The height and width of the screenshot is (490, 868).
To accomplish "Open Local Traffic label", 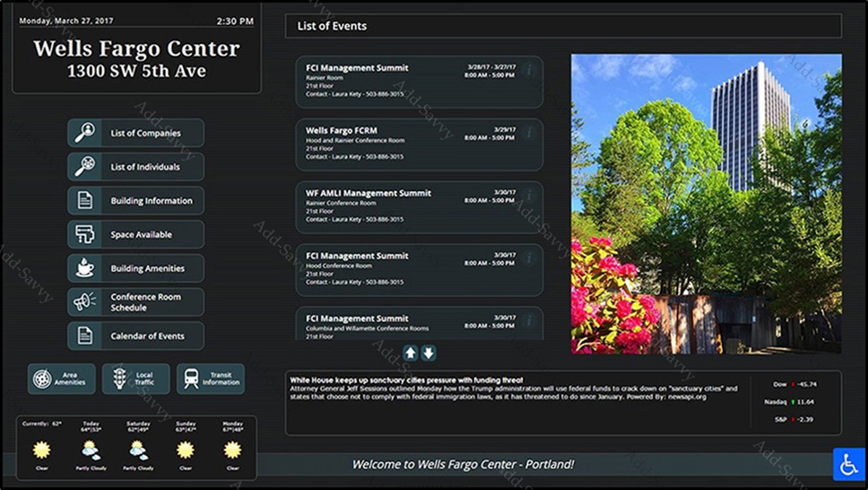I will 144,379.
